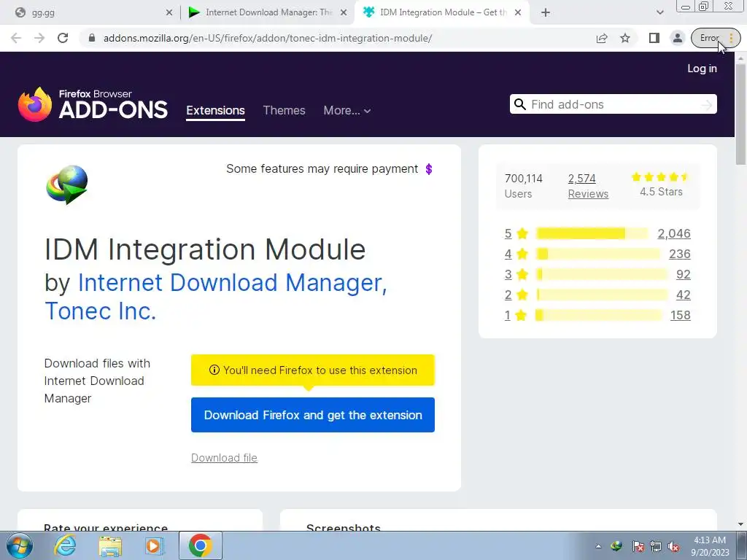Open the tab search chevron
The image size is (747, 560).
659,12
